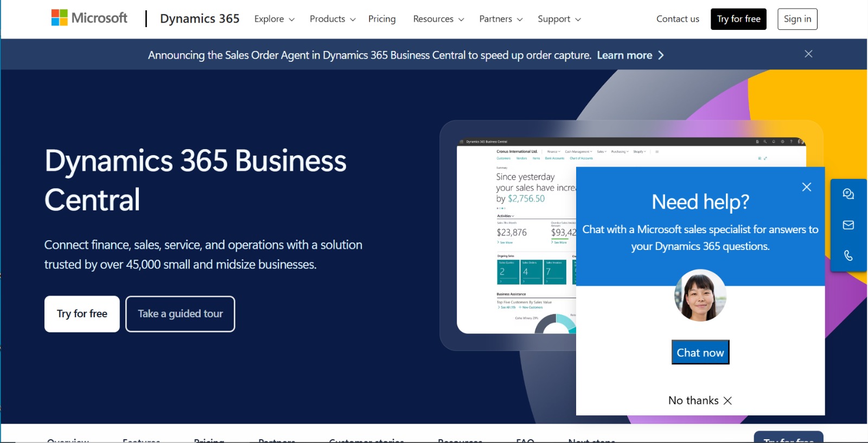The image size is (868, 443).
Task: Click the Chat now button
Action: [700, 352]
